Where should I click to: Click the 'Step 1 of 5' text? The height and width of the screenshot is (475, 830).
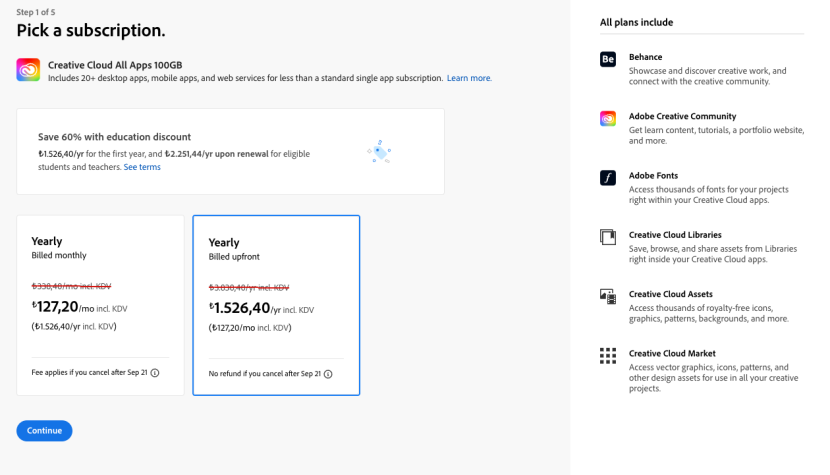(x=35, y=12)
